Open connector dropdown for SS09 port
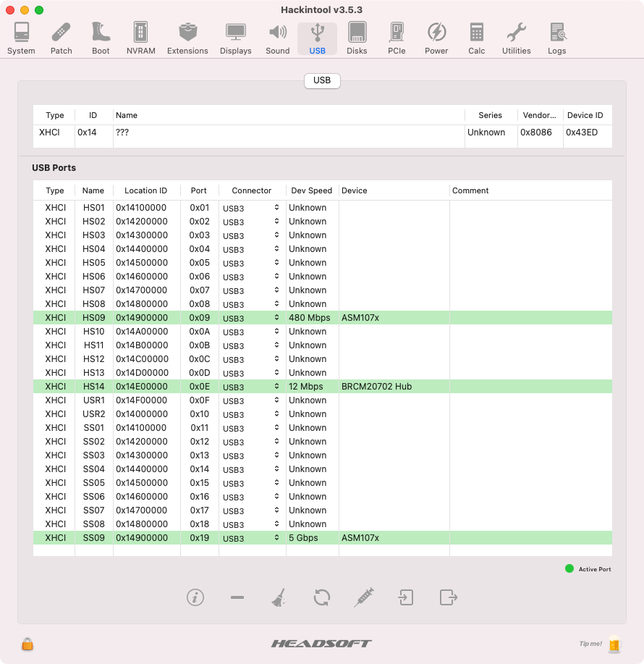644x664 pixels. pos(251,538)
